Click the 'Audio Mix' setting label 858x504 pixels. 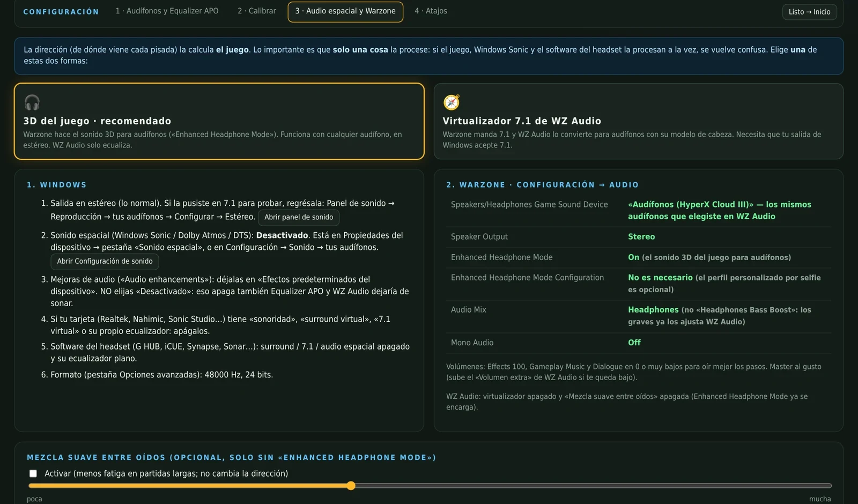469,310
